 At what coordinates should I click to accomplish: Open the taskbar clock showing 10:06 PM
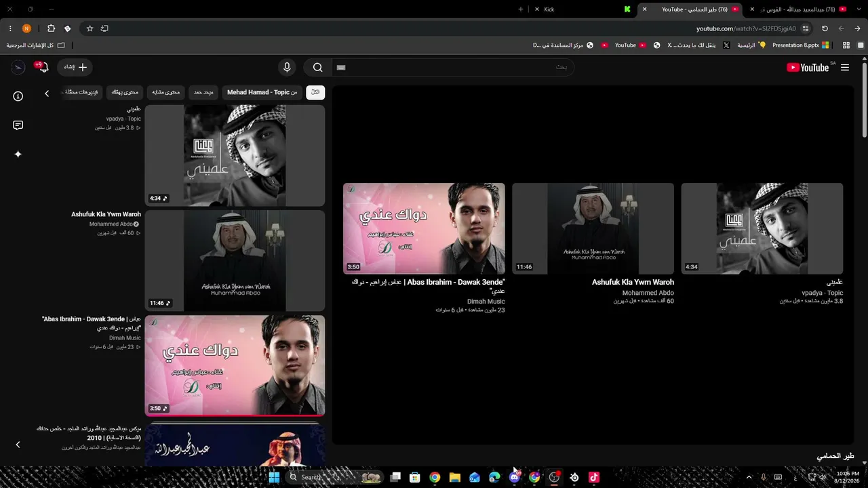[x=848, y=477]
